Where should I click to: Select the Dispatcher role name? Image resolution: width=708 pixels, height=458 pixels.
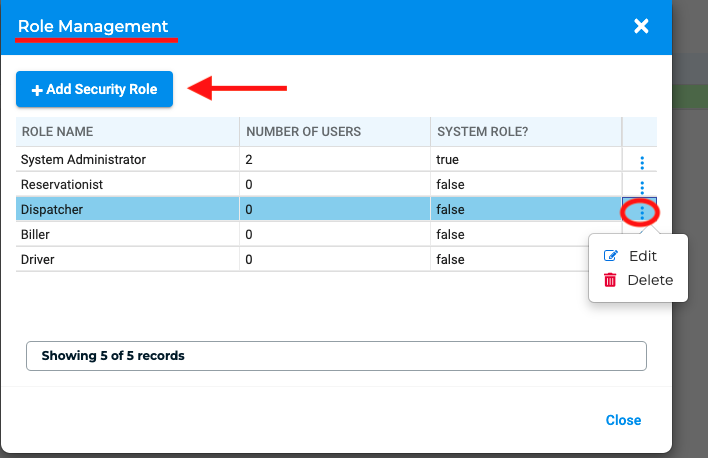52,210
